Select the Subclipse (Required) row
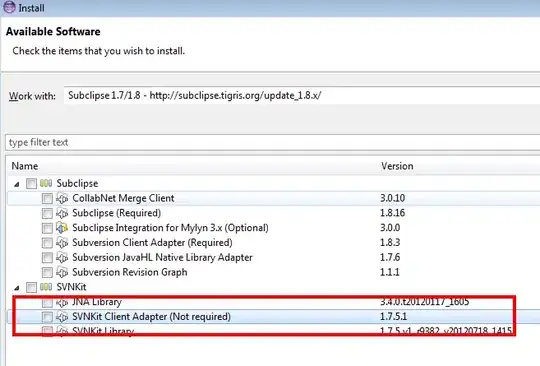 [x=274, y=213]
